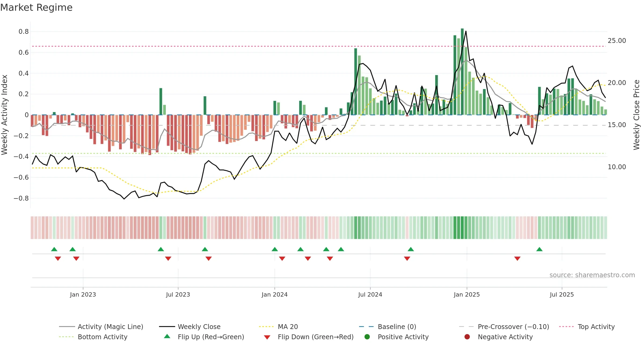Click the Flip Up (Red→Green) legend entry
The image size is (644, 362).
click(x=204, y=337)
